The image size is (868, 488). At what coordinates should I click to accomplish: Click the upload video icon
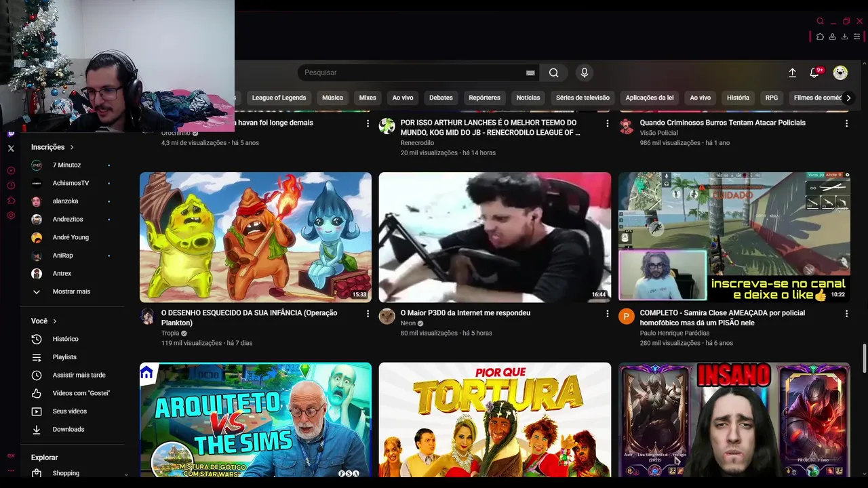click(792, 73)
